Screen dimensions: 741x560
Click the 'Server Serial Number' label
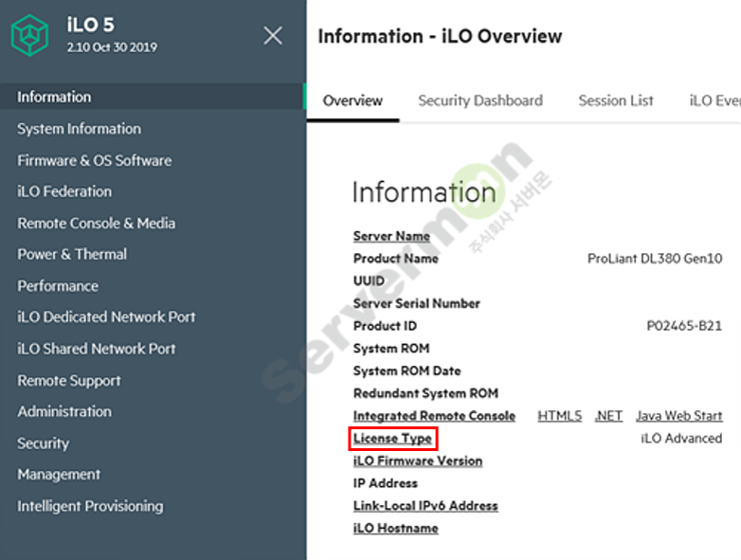point(416,303)
